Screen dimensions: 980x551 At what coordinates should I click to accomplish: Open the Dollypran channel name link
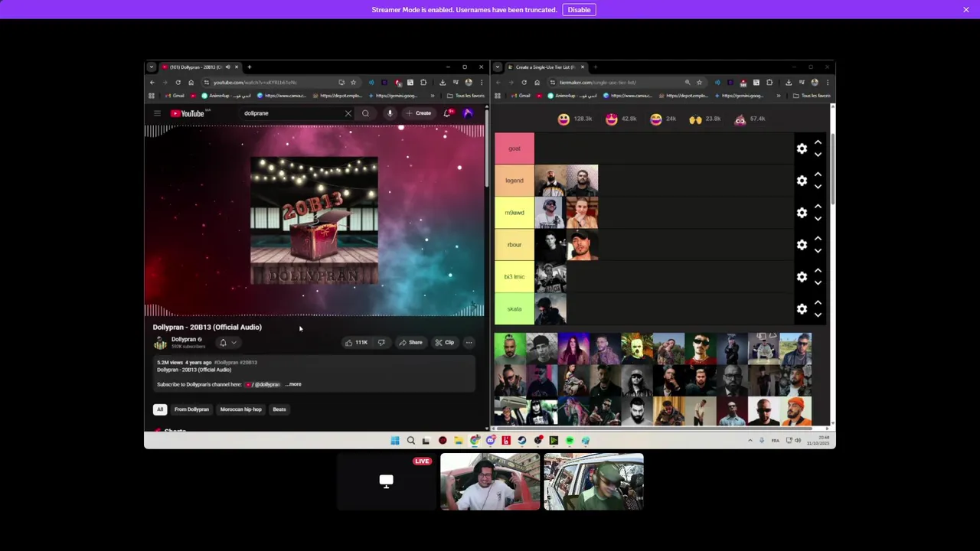pos(183,339)
